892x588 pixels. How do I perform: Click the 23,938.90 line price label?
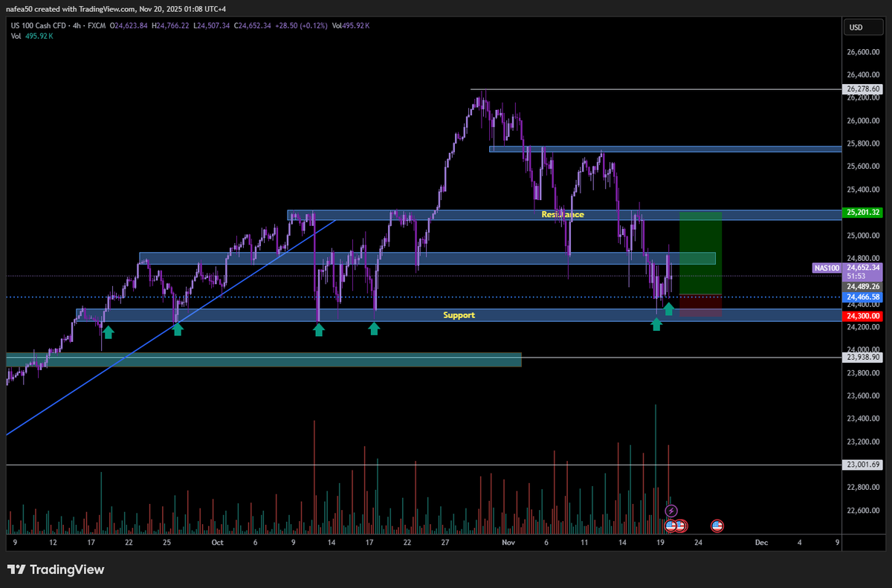click(x=863, y=358)
